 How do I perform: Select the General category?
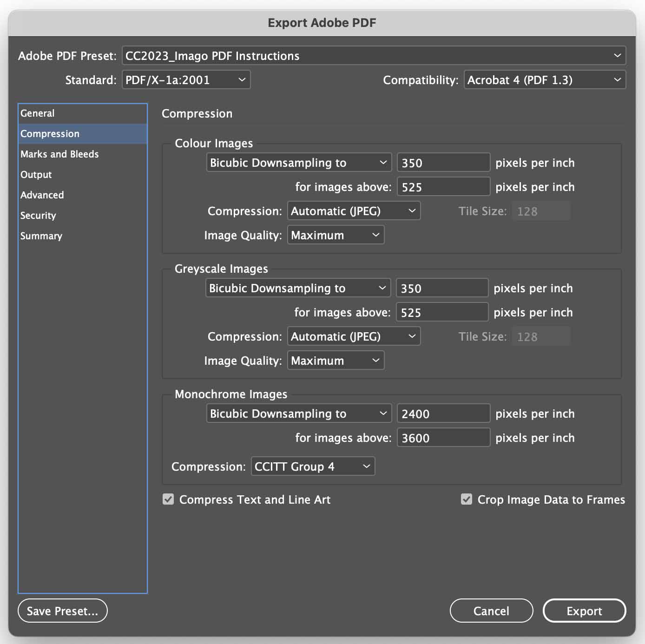pos(83,113)
